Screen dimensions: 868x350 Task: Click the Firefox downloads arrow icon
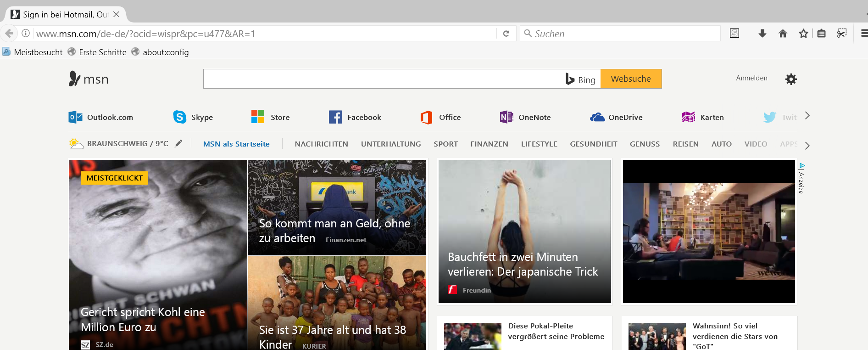pos(762,34)
